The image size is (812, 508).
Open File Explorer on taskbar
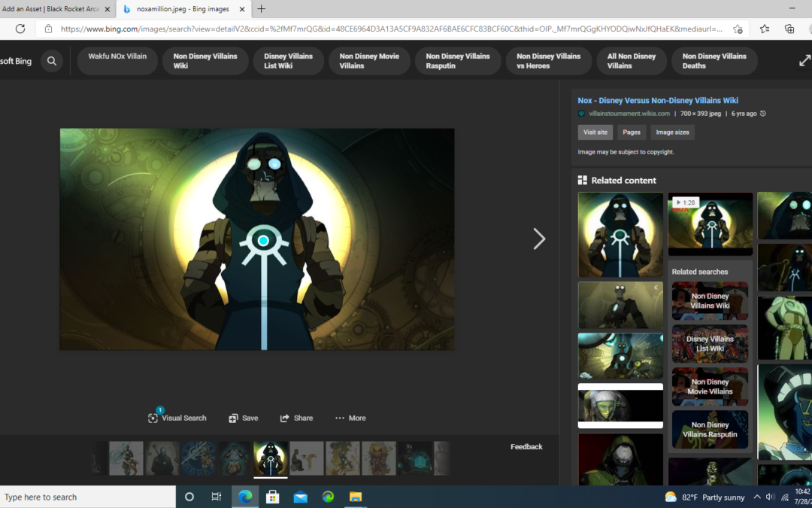(x=355, y=497)
